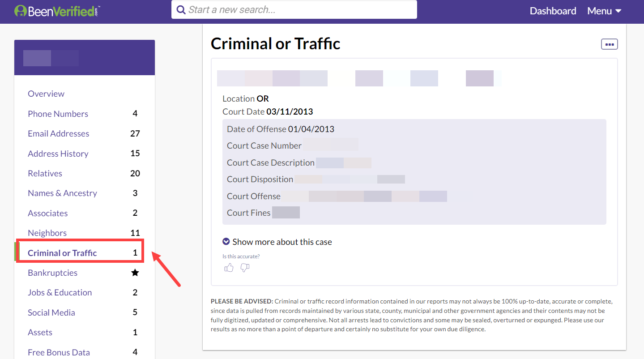Open the Assets section
Viewport: 644px width, 359px height.
click(40, 332)
